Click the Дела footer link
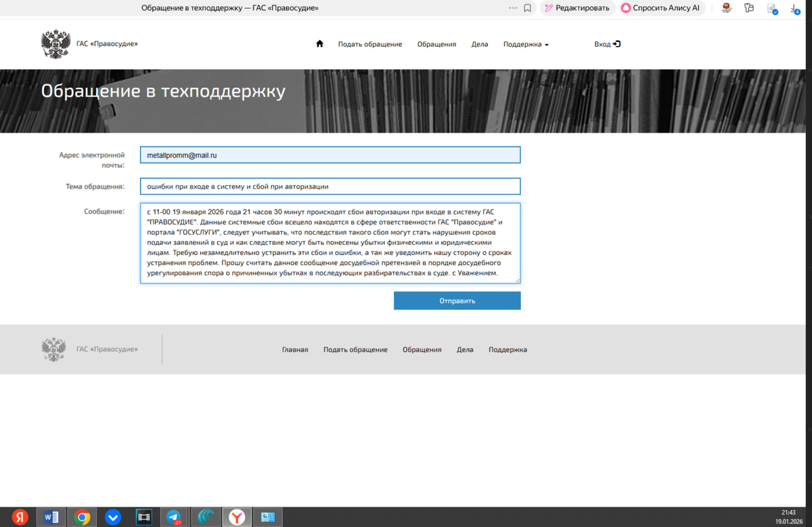Screen dimensions: 812x527 465,350
